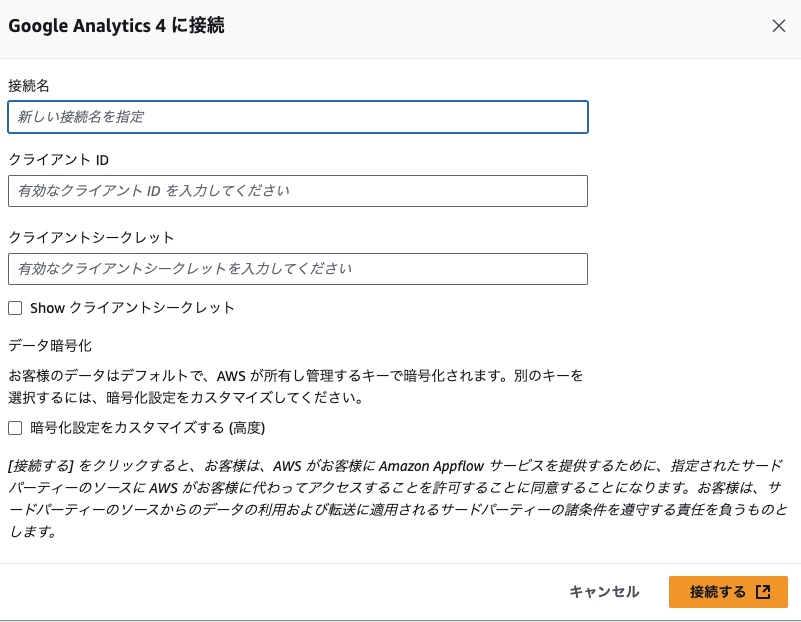Enable the Show クライアントシークレット checkbox
801x622 pixels.
[15, 308]
